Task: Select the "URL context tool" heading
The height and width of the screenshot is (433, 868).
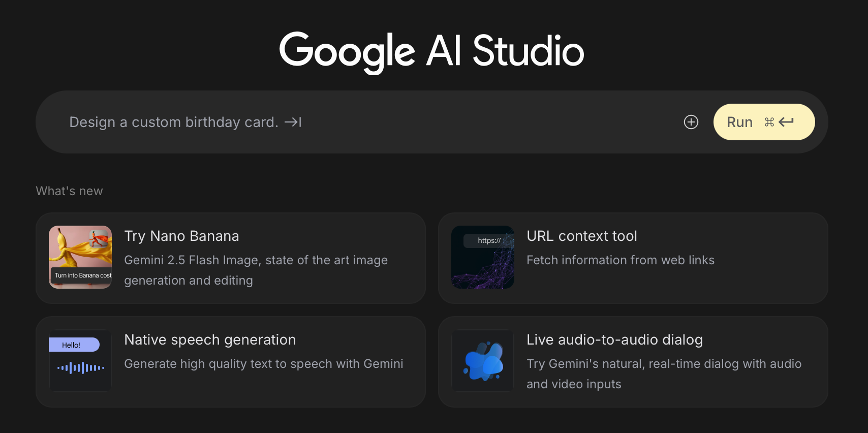Action: tap(582, 236)
